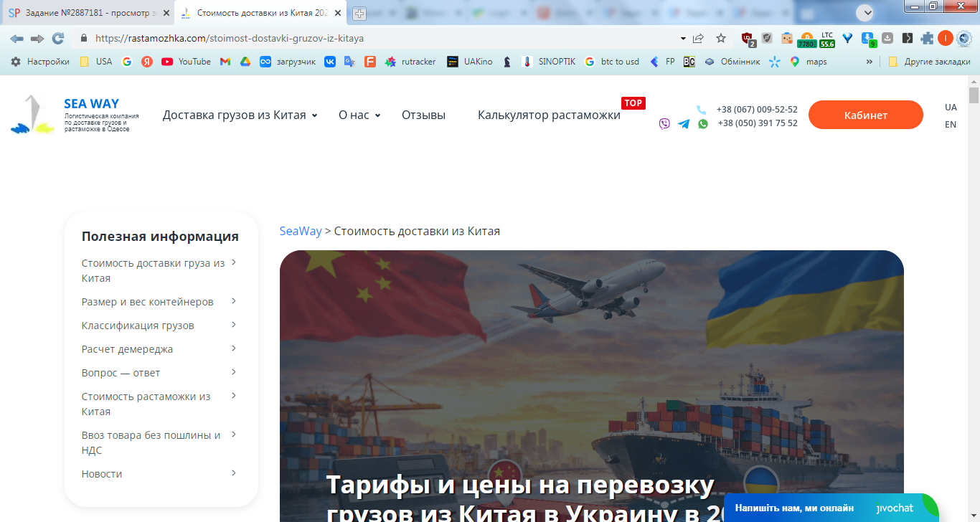Open the Gmail bookmark icon
Image resolution: width=980 pixels, height=522 pixels.
(x=225, y=62)
